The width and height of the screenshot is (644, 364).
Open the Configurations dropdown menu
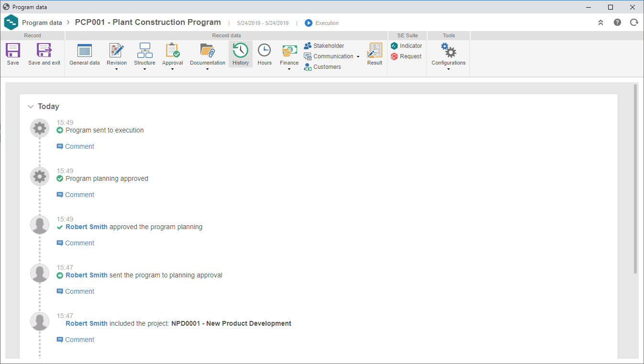[448, 69]
